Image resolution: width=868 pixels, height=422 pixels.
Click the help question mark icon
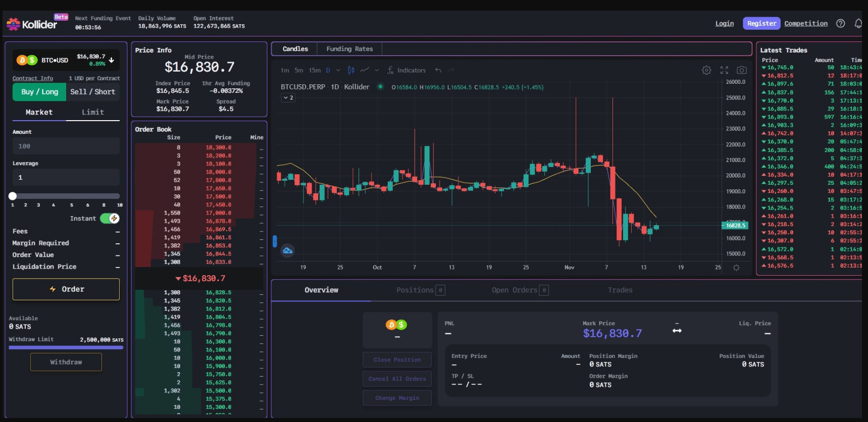click(840, 23)
